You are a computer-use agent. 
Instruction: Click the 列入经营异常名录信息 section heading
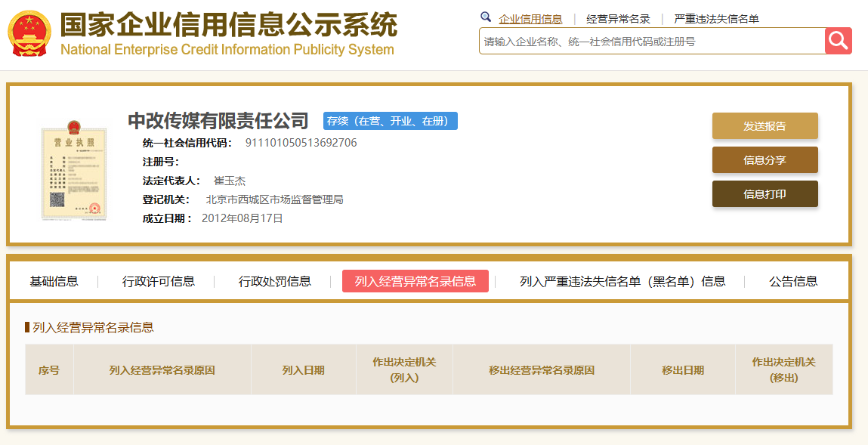(x=93, y=327)
